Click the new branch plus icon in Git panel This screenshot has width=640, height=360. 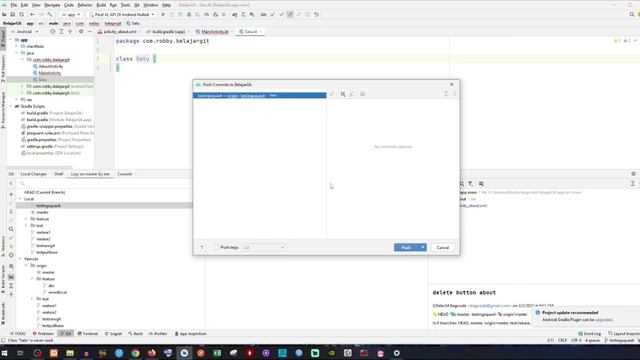(11, 194)
